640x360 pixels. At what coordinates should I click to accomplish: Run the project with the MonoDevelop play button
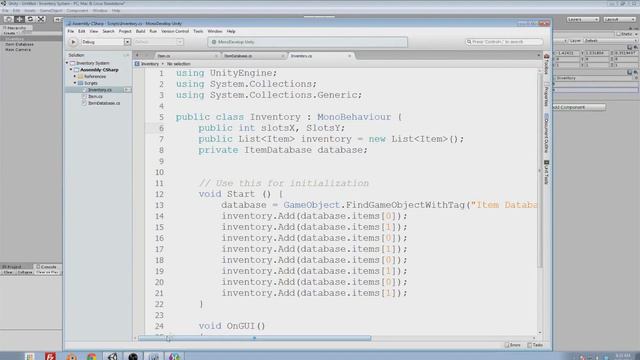(x=73, y=42)
